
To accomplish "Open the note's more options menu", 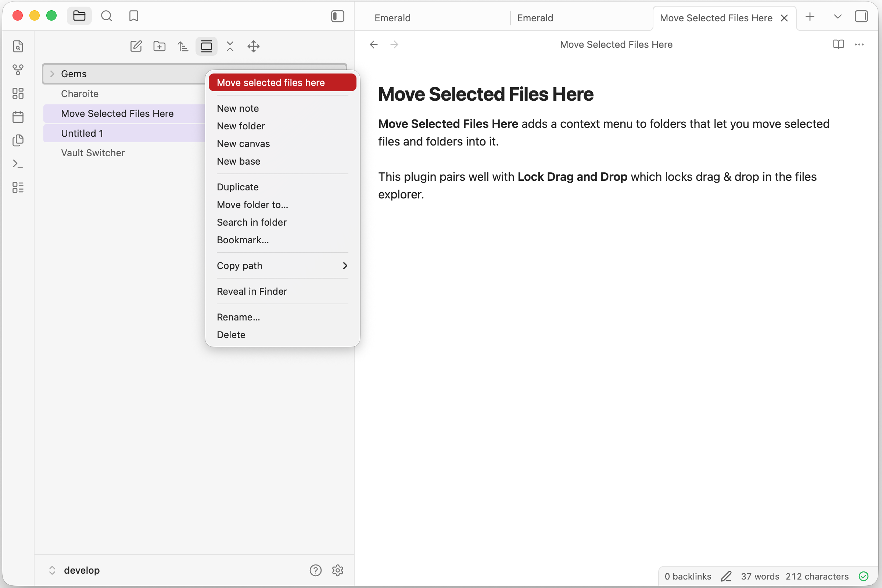I will (859, 44).
